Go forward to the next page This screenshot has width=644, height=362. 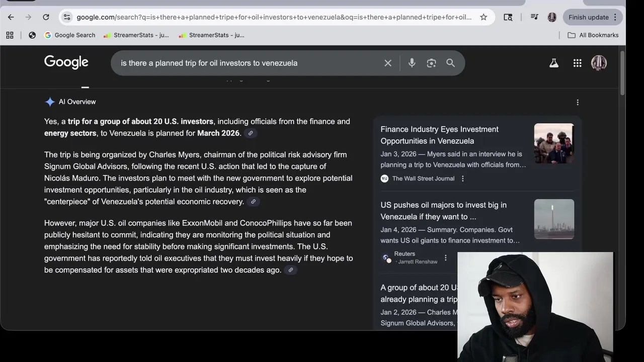28,17
